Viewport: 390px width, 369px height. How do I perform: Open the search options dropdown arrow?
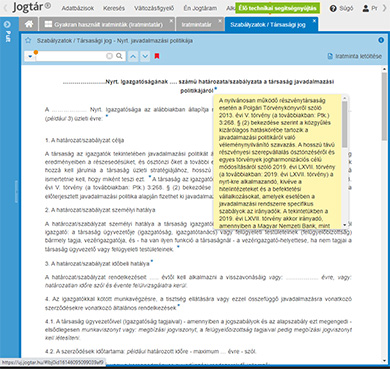click(30, 56)
